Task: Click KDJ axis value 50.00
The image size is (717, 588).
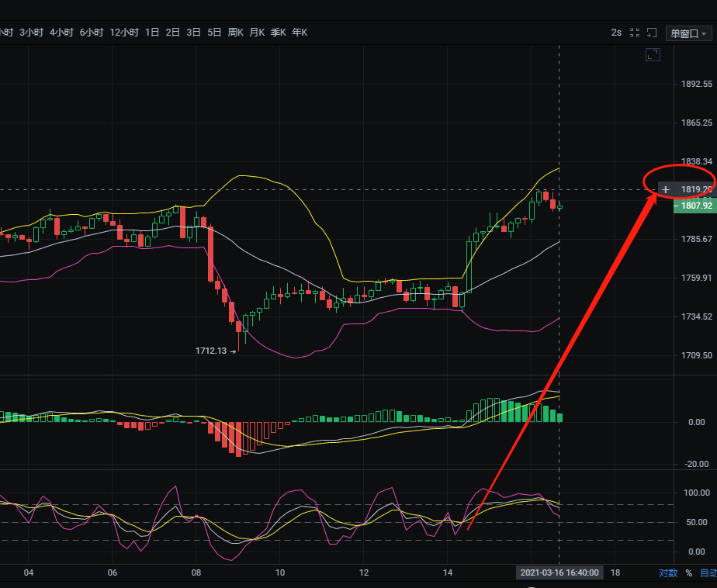Action: [697, 522]
